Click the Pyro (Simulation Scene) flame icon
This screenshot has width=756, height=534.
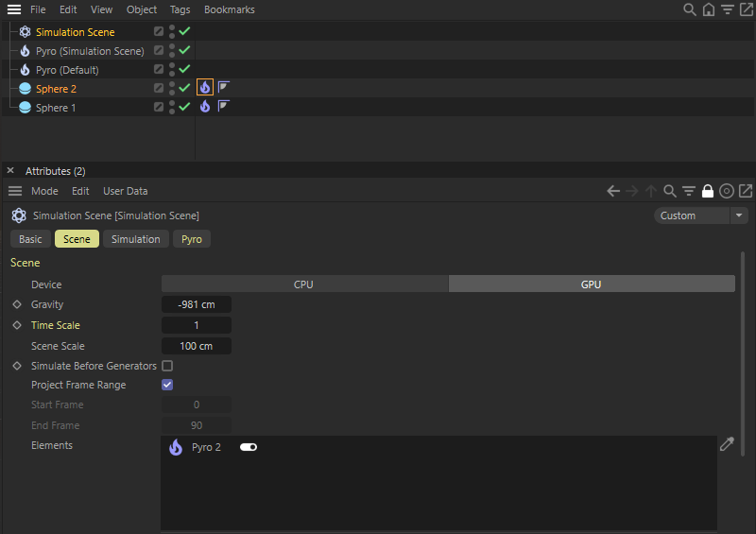tap(26, 51)
